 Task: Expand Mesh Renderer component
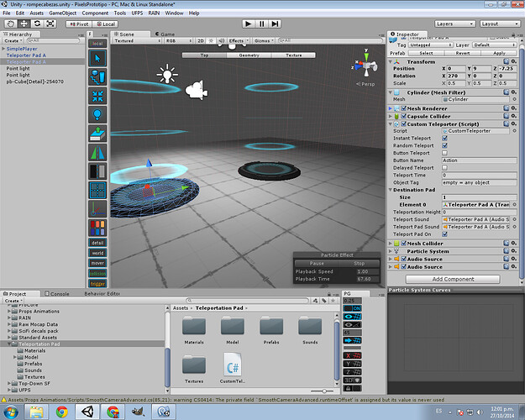point(391,108)
